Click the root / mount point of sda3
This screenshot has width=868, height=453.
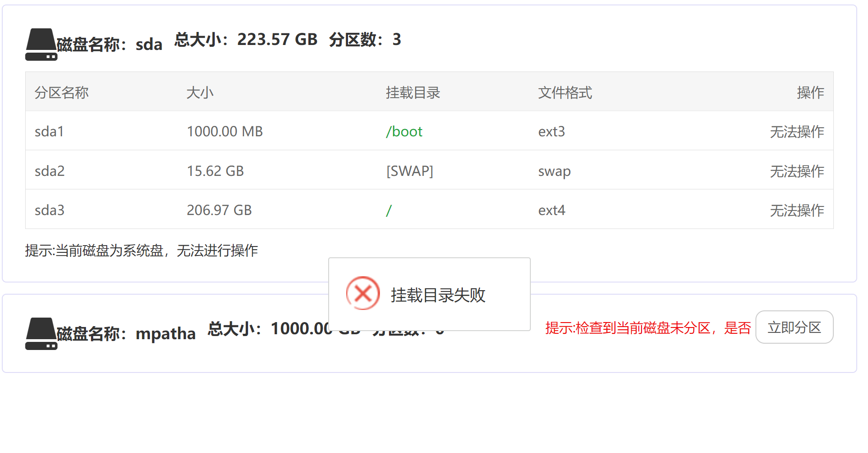pyautogui.click(x=389, y=210)
